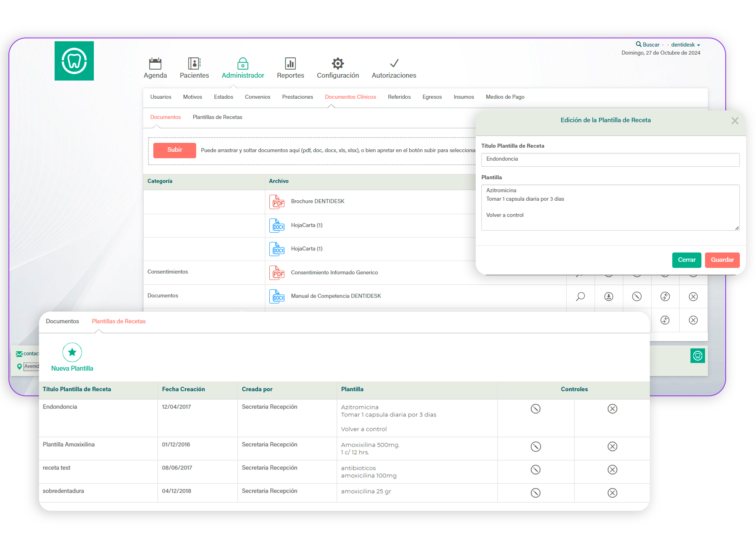
Task: Open the Configuración gear icon
Action: coord(338,64)
